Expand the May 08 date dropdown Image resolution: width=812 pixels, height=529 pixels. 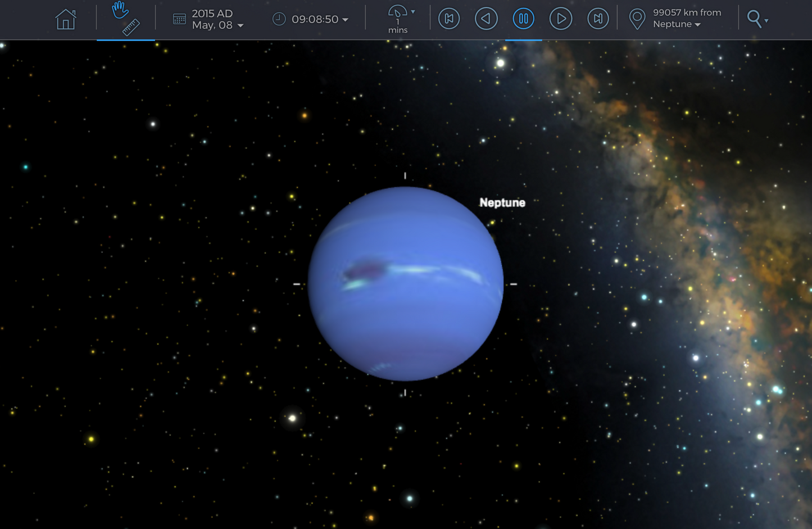tap(240, 25)
